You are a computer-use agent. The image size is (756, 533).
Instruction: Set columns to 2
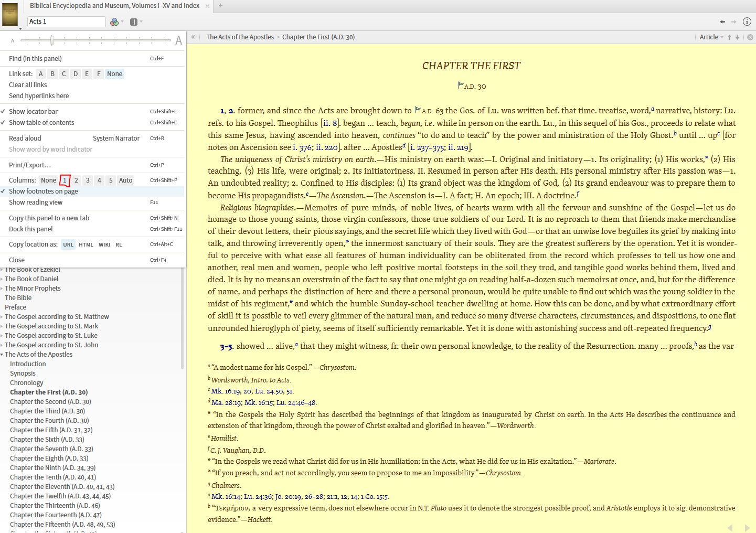pos(76,180)
